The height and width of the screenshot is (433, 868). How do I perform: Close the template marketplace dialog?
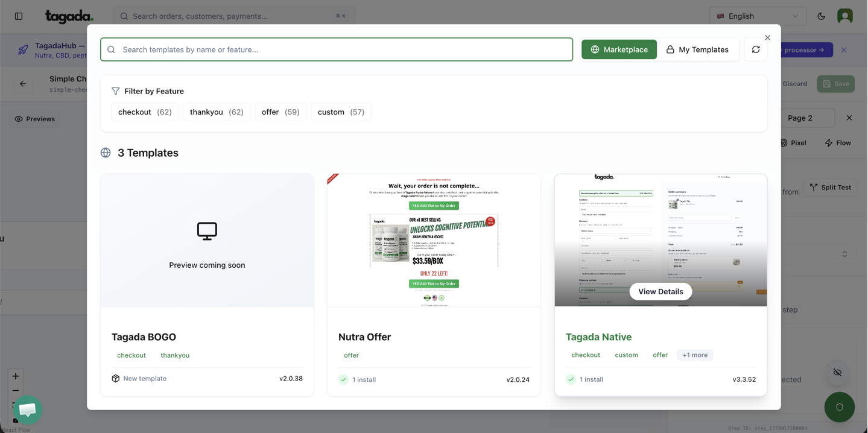click(767, 37)
